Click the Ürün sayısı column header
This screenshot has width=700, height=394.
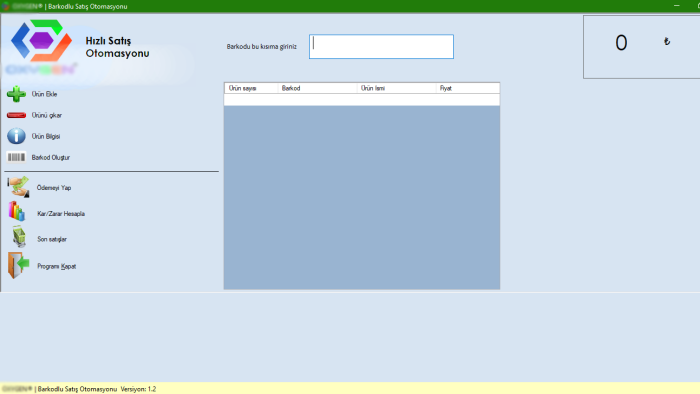coord(251,88)
